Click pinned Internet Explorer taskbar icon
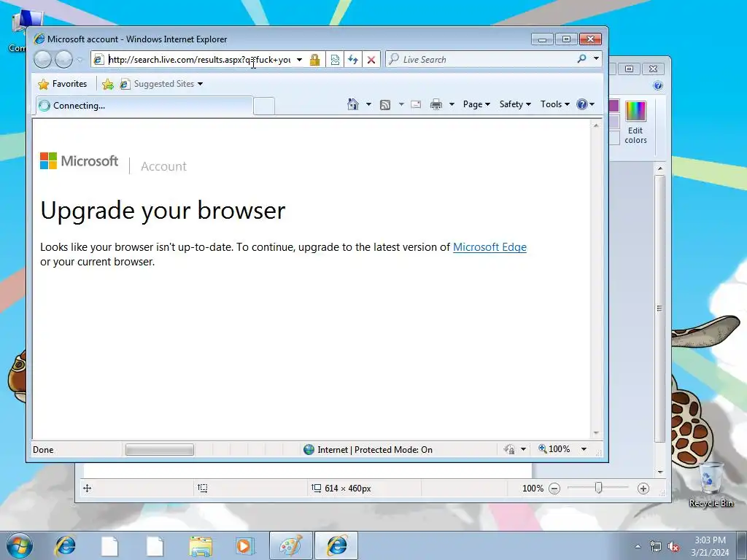Image resolution: width=747 pixels, height=560 pixels. tap(65, 545)
